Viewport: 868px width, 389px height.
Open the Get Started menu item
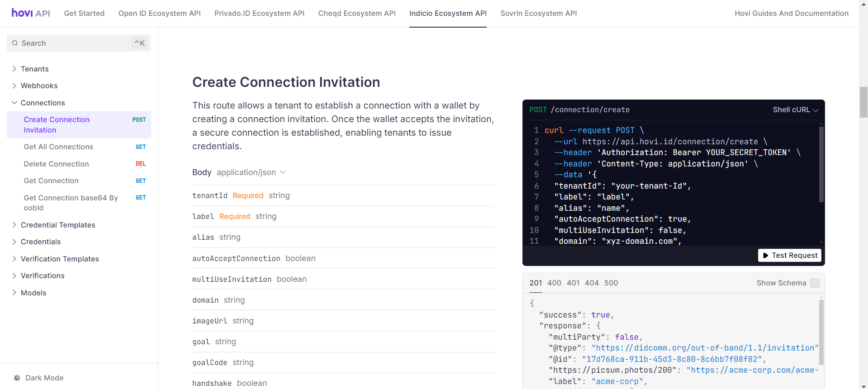pos(84,13)
